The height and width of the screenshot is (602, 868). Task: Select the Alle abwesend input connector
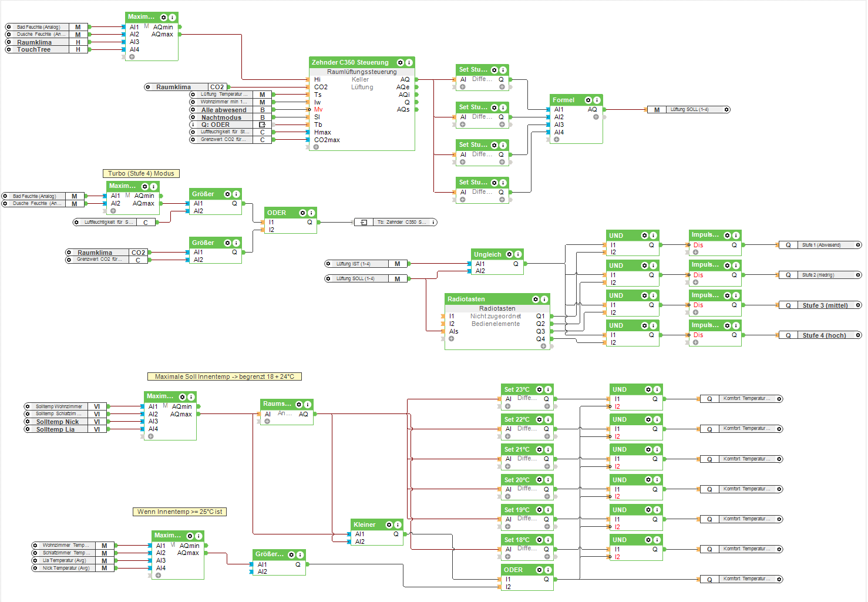click(230, 110)
